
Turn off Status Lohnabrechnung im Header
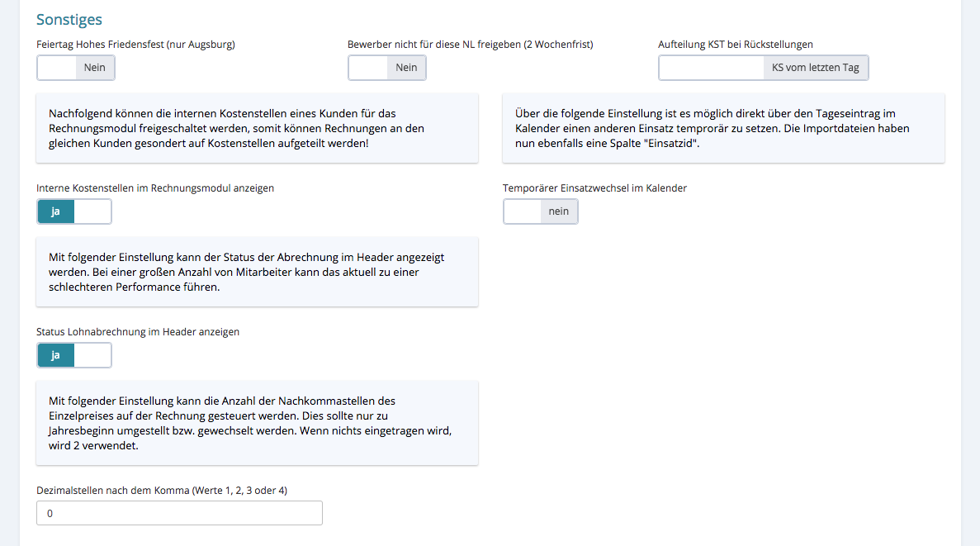[74, 355]
